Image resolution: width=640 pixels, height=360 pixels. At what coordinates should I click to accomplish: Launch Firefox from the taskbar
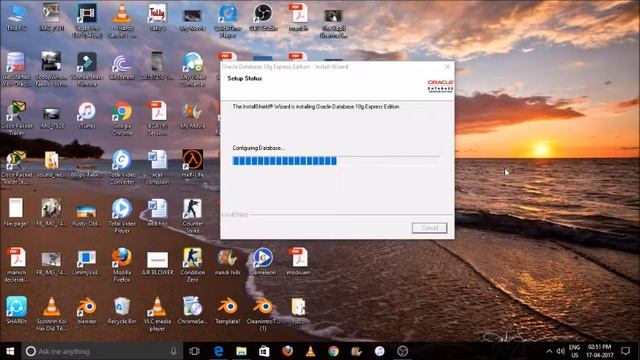(x=287, y=351)
